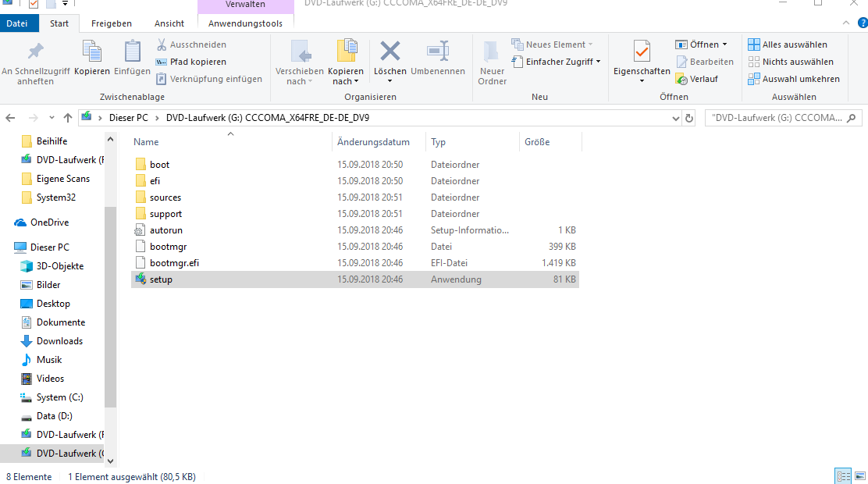Open the help question mark icon
868x484 pixels.
point(862,23)
